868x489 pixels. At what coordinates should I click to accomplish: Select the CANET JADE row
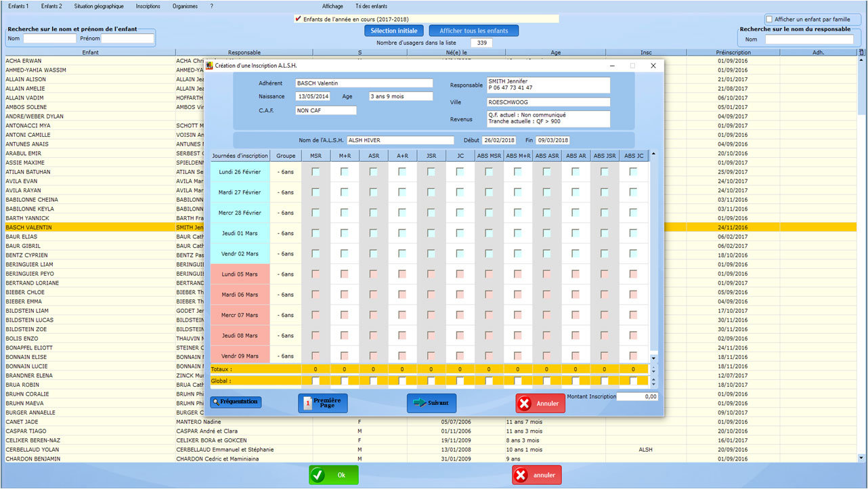(430, 422)
